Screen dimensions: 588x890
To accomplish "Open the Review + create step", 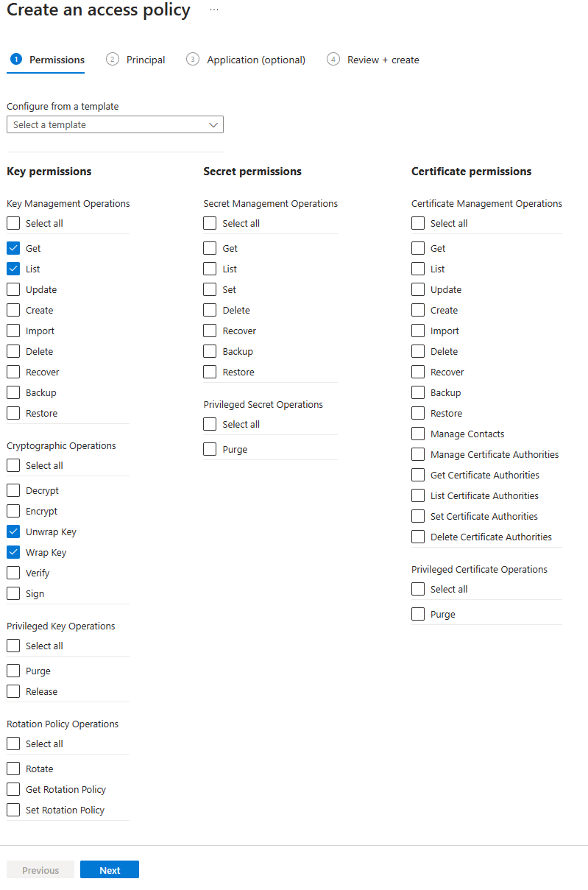I will [x=382, y=60].
